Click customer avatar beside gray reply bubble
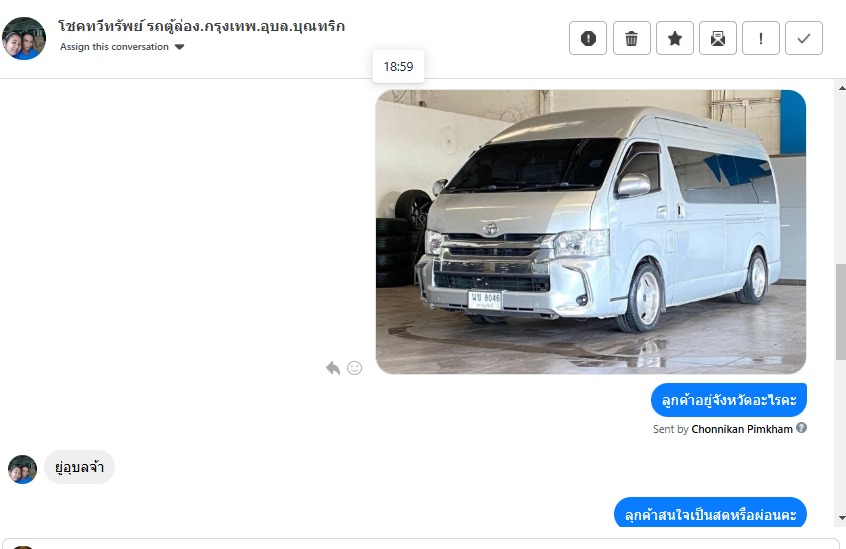Screen dimensions: 846x549 pos(23,469)
